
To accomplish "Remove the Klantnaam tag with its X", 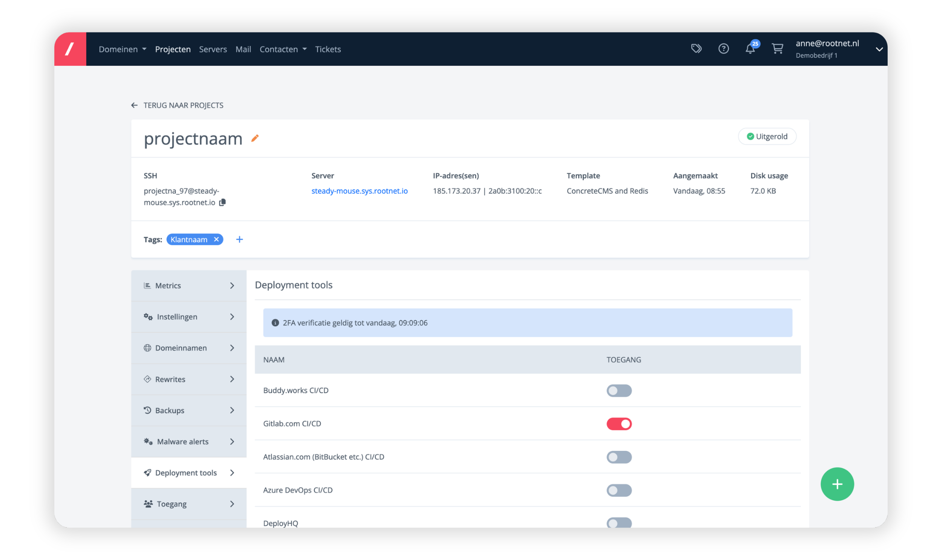I will click(x=216, y=239).
